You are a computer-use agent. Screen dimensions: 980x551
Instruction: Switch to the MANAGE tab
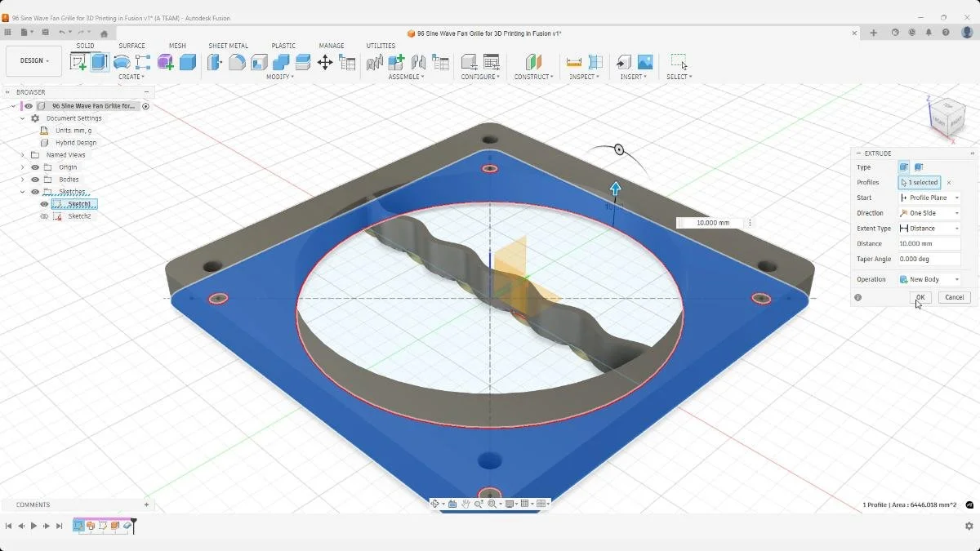332,46
